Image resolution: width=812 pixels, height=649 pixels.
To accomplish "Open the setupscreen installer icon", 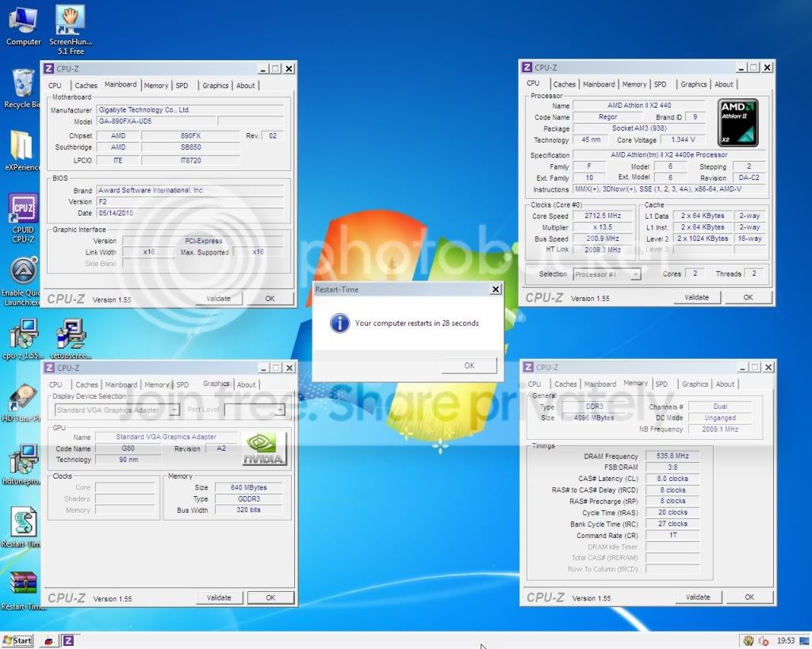I will click(71, 338).
